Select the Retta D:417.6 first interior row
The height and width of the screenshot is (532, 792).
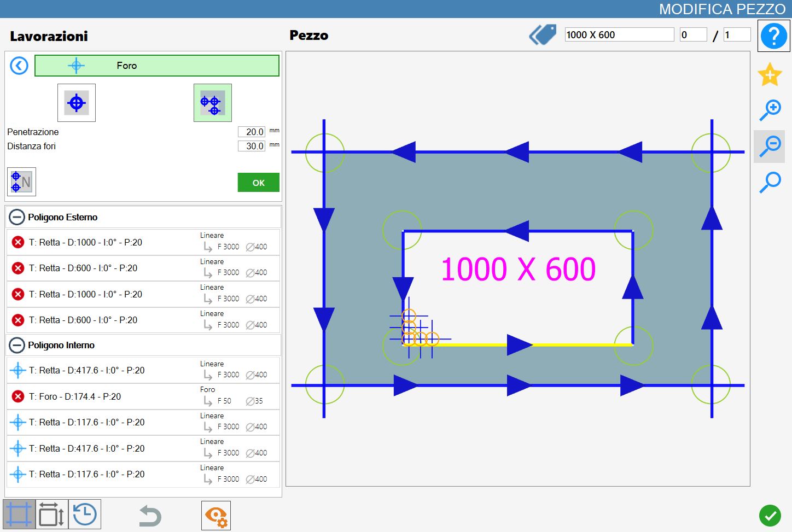pyautogui.click(x=143, y=370)
